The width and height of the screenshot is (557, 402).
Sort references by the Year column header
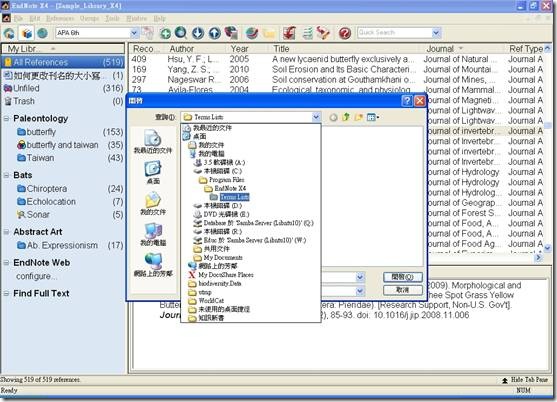[247, 49]
